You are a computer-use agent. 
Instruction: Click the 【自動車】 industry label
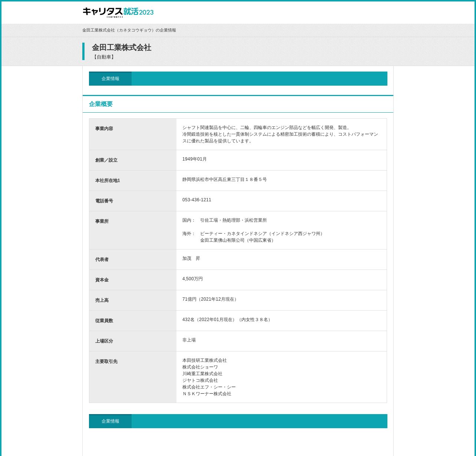(x=104, y=57)
